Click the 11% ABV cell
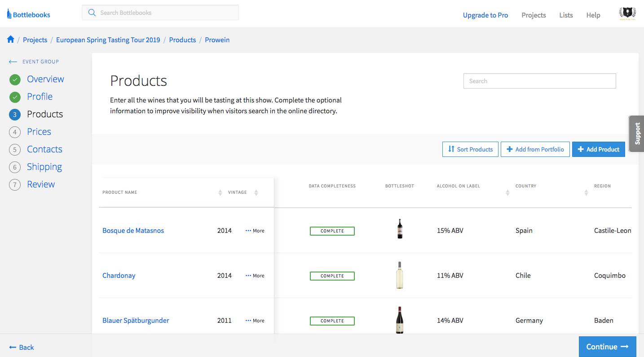Image resolution: width=644 pixels, height=357 pixels. [450, 276]
